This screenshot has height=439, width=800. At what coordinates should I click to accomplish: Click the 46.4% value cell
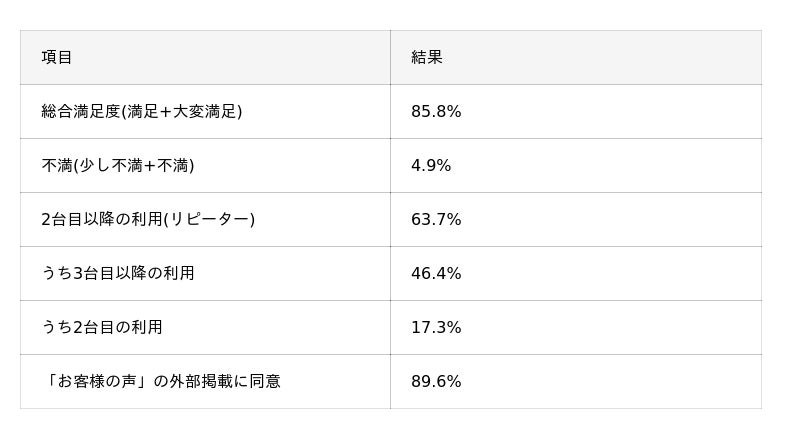(x=576, y=274)
